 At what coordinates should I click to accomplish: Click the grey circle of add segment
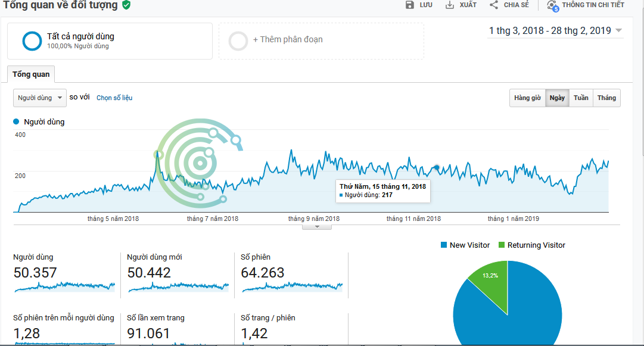pyautogui.click(x=238, y=41)
